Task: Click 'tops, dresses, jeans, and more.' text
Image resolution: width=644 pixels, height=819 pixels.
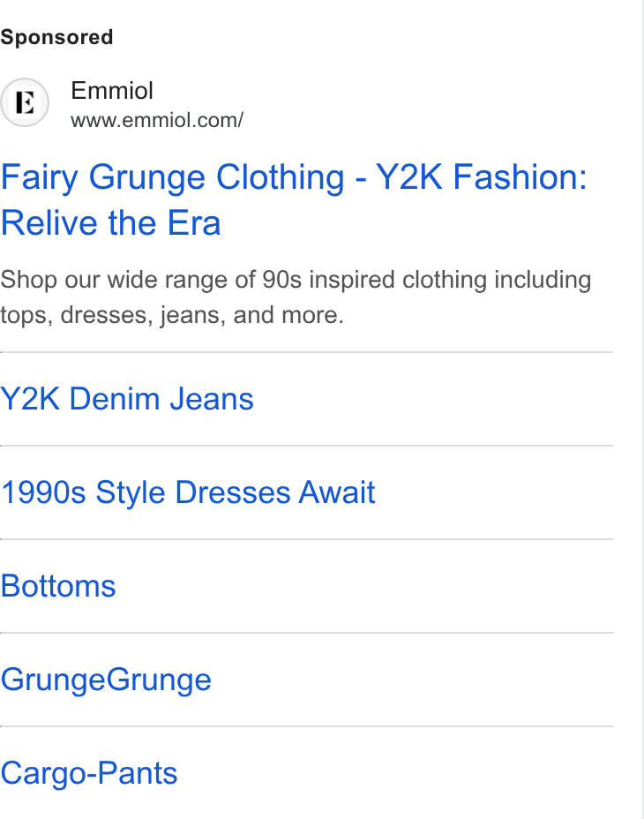Action: tap(172, 315)
